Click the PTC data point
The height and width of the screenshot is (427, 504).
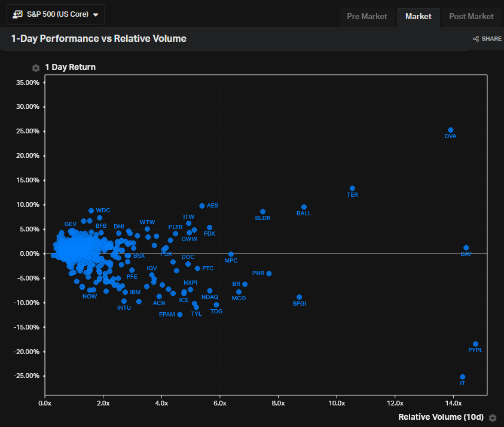point(197,269)
